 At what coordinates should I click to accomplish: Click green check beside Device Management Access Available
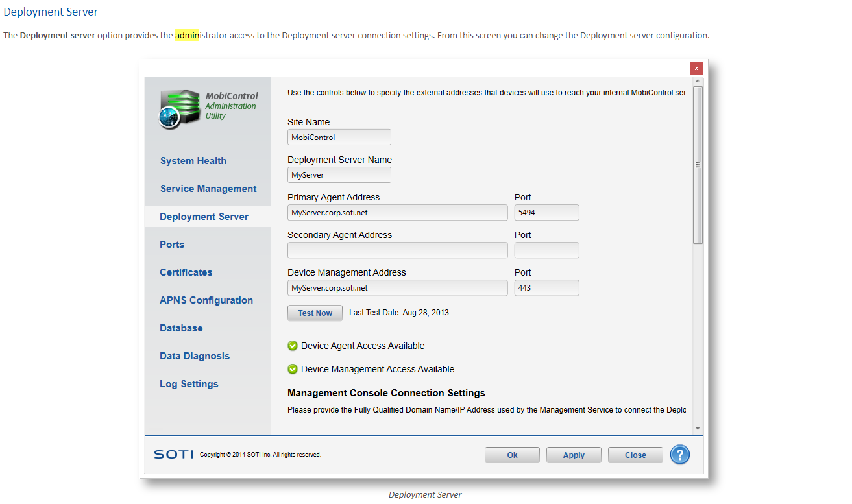[x=293, y=369]
